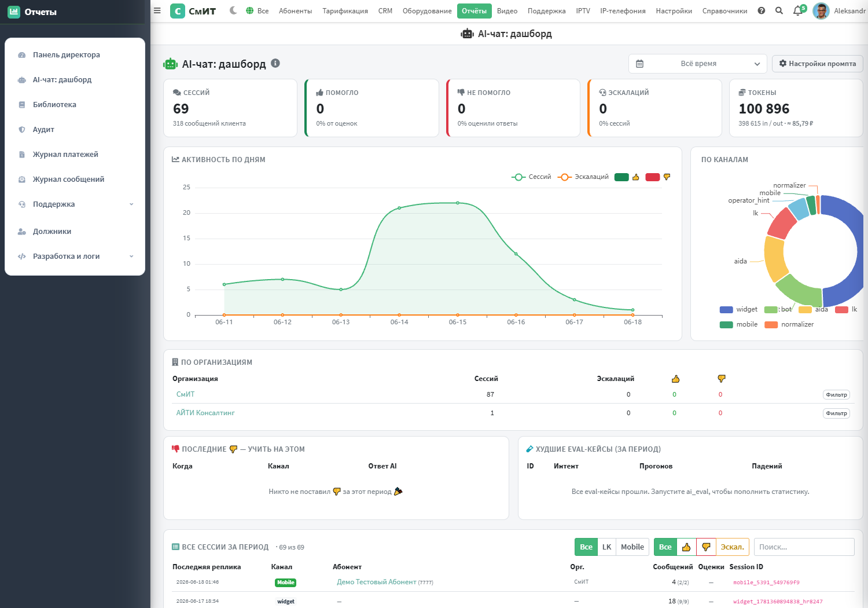The width and height of the screenshot is (868, 608).
Task: Filter sessions by Эскал. button
Action: 732,547
